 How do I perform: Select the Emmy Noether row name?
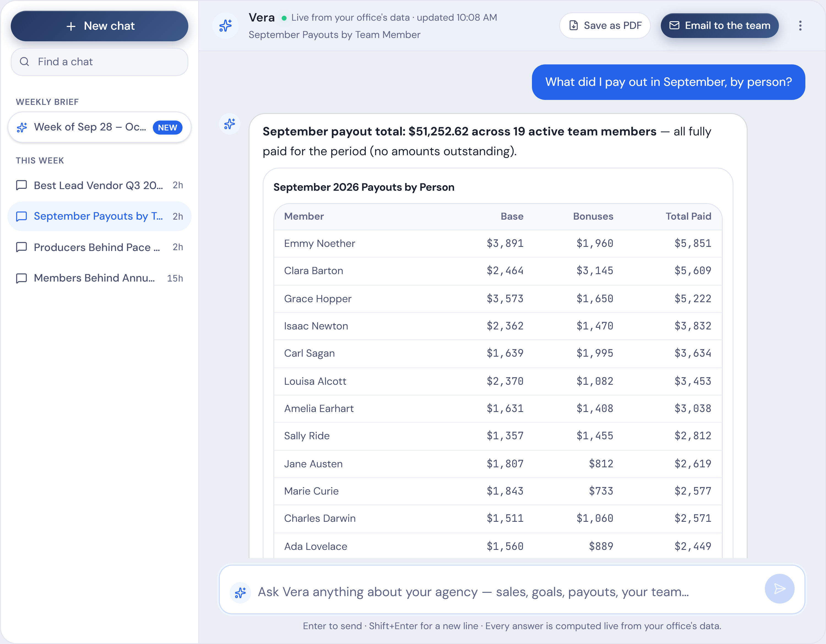(320, 243)
